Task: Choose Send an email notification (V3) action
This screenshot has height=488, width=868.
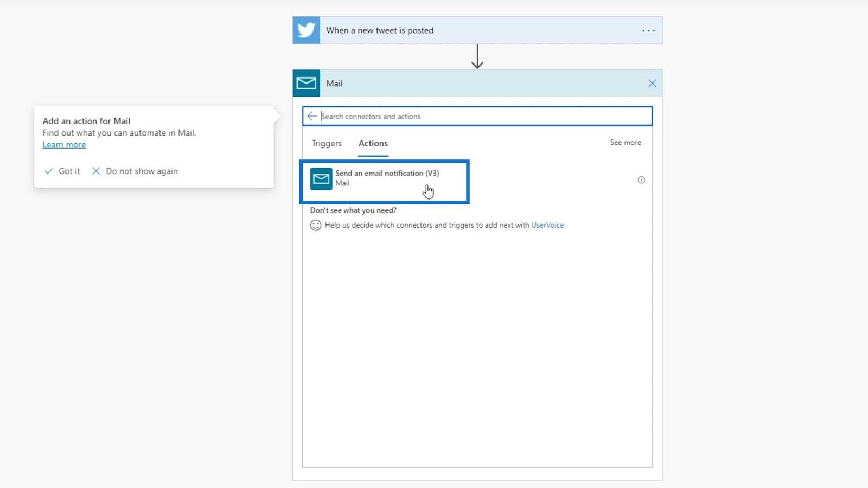Action: pyautogui.click(x=385, y=182)
